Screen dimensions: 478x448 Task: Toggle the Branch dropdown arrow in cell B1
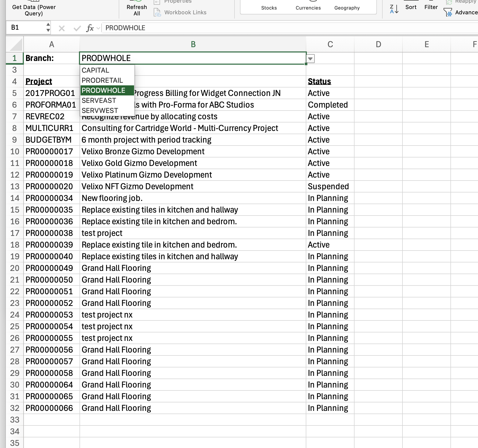pyautogui.click(x=310, y=59)
